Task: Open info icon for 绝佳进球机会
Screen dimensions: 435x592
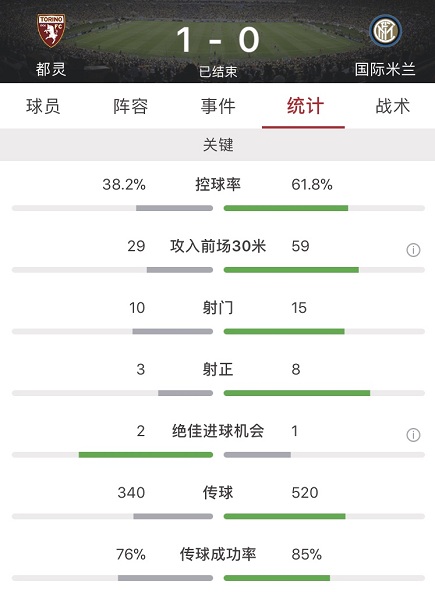Action: (x=413, y=435)
